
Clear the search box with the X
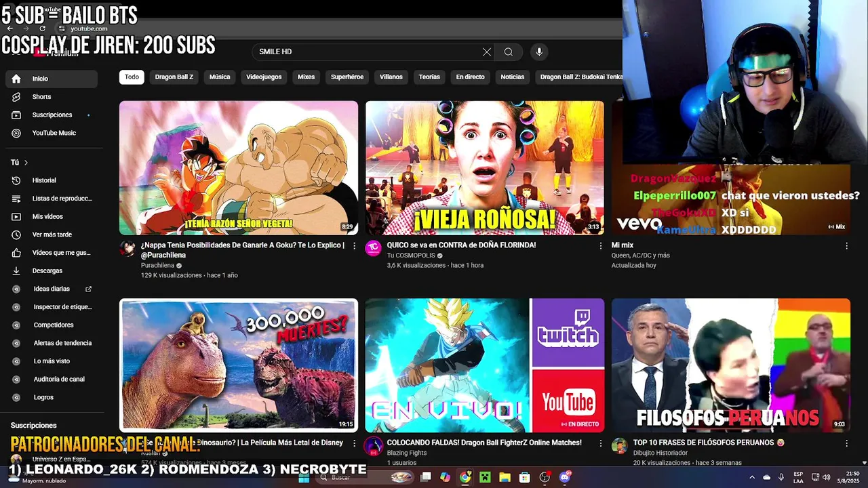coord(486,52)
